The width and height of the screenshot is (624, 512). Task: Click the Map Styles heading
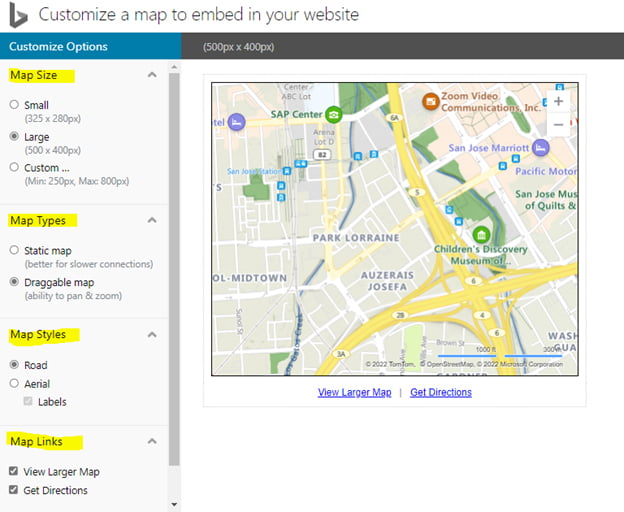point(38,335)
